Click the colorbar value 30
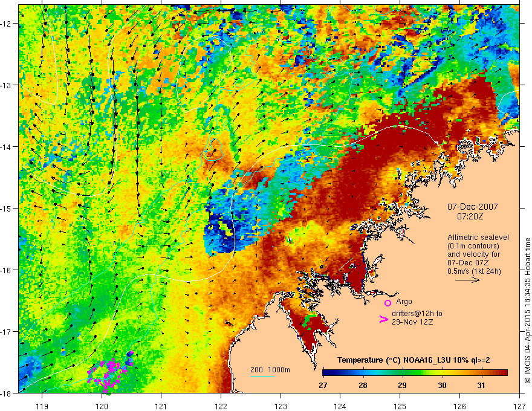The image size is (532, 411). click(x=442, y=386)
